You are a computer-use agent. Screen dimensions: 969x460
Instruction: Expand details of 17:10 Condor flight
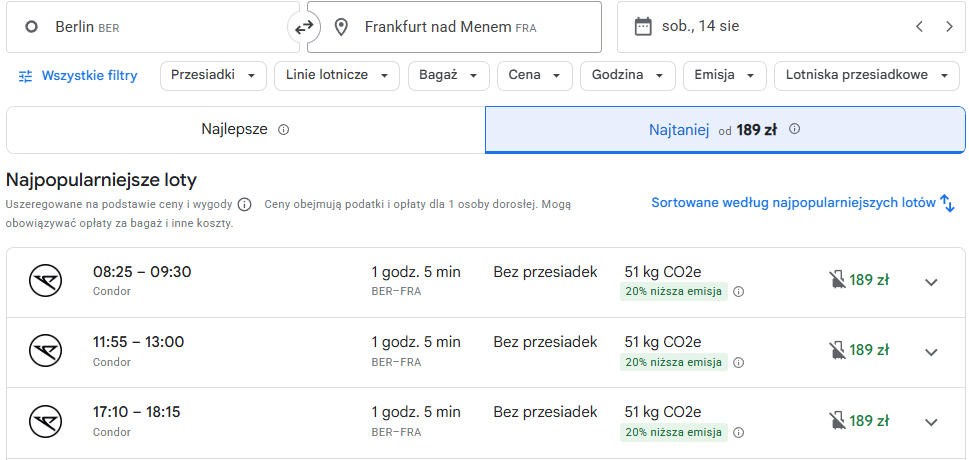(931, 422)
